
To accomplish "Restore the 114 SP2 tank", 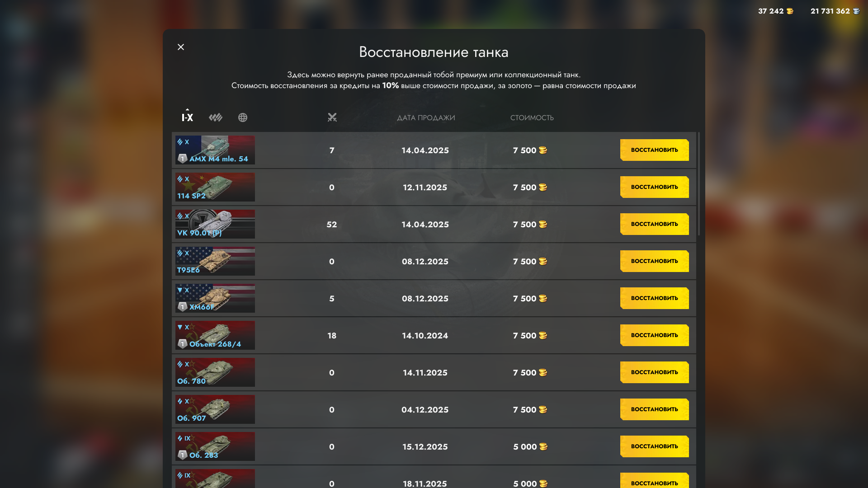I will tap(654, 187).
